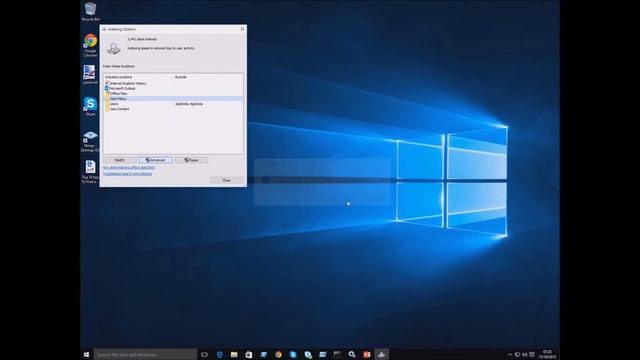Open the PowerPoint icon on the taskbar
Viewport: 640px width, 360px height.
tap(367, 354)
